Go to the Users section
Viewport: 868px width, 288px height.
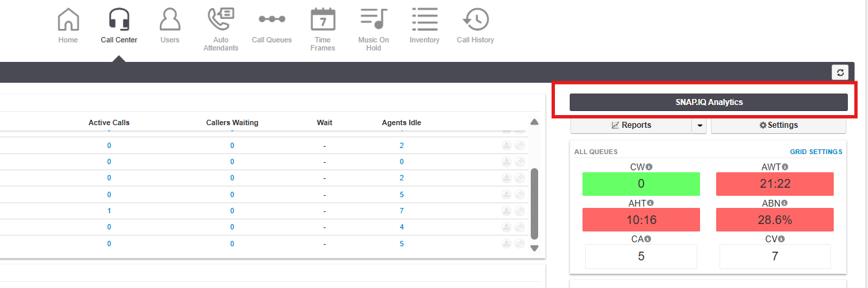pyautogui.click(x=170, y=26)
